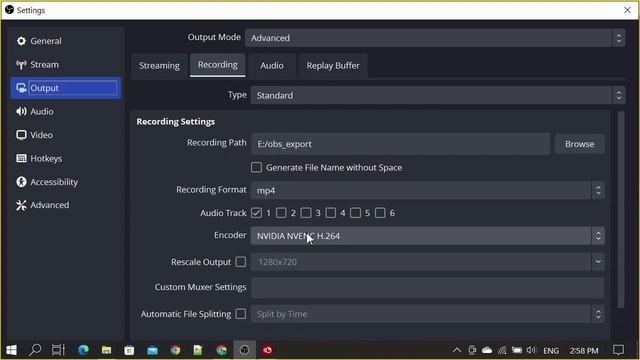
Task: Open the volume control in system tray
Action: (x=531, y=350)
